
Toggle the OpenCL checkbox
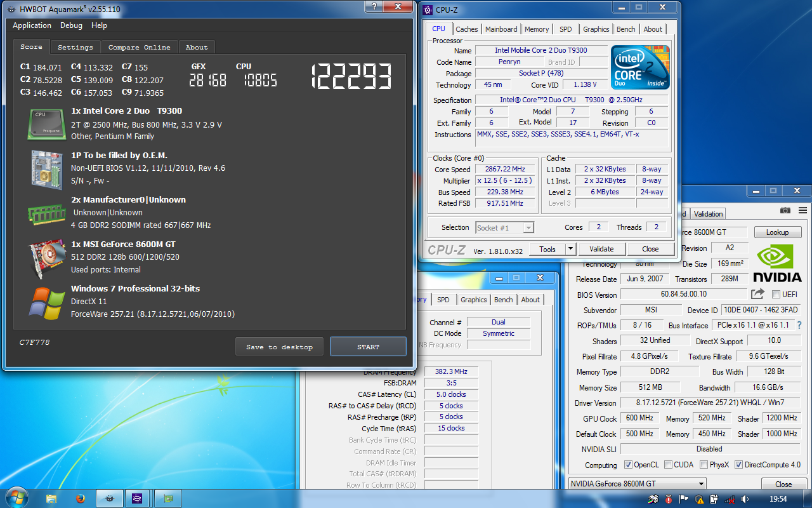pos(628,465)
